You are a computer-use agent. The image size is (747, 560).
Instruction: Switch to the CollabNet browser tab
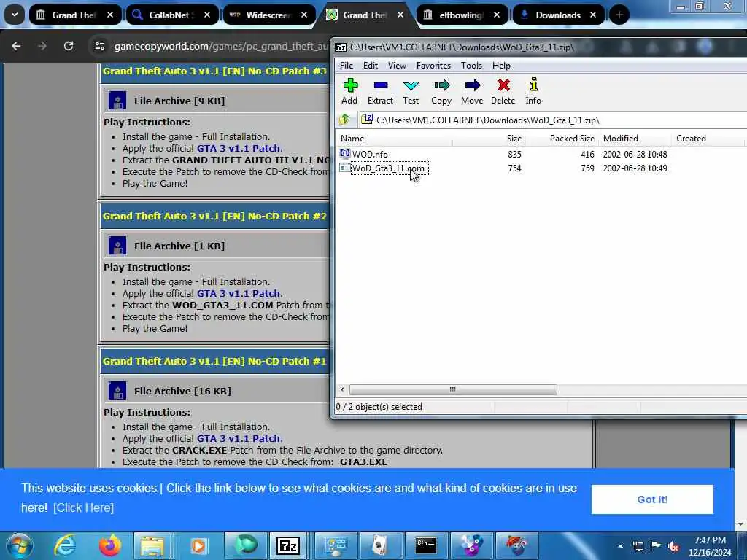point(171,15)
